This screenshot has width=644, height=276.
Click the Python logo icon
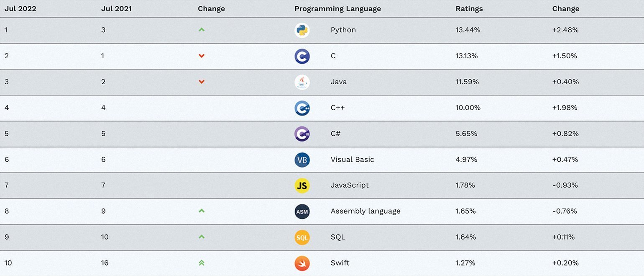302,30
